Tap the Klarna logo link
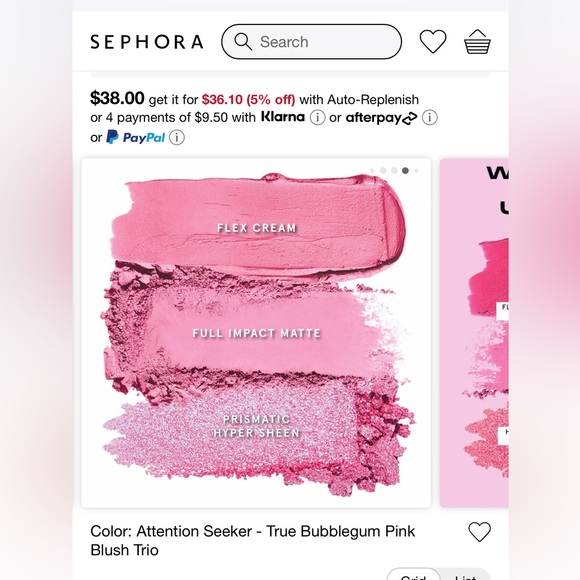This screenshot has height=580, width=580. tap(283, 117)
